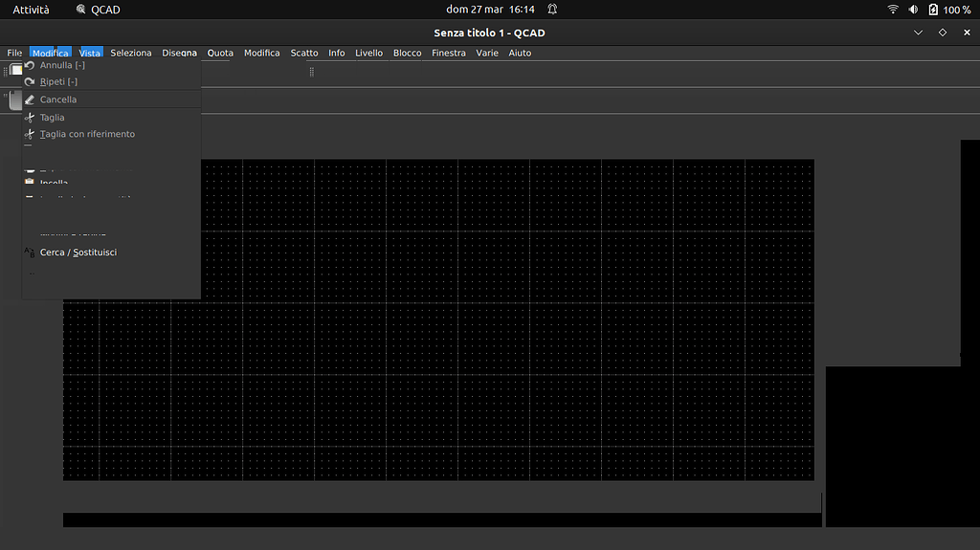Screen dimensions: 980x550
Task: Open the clock and calendar panel
Action: coord(490,10)
